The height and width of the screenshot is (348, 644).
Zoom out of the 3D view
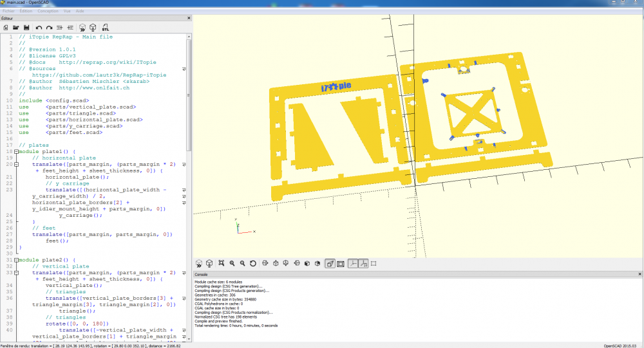coord(242,264)
